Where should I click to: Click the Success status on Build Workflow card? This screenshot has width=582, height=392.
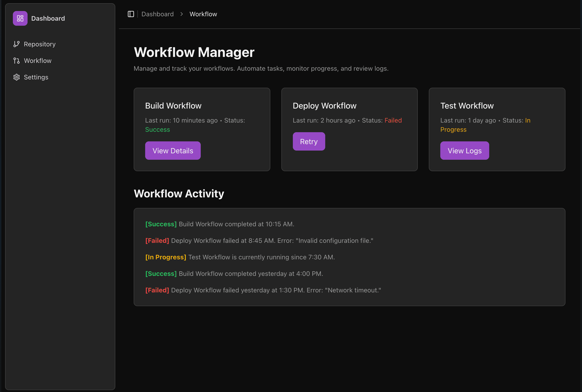[x=157, y=129]
